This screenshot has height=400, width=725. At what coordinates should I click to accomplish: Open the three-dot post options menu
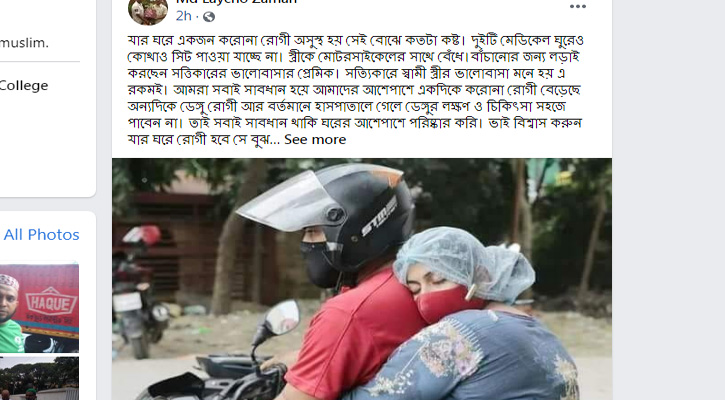click(x=578, y=6)
